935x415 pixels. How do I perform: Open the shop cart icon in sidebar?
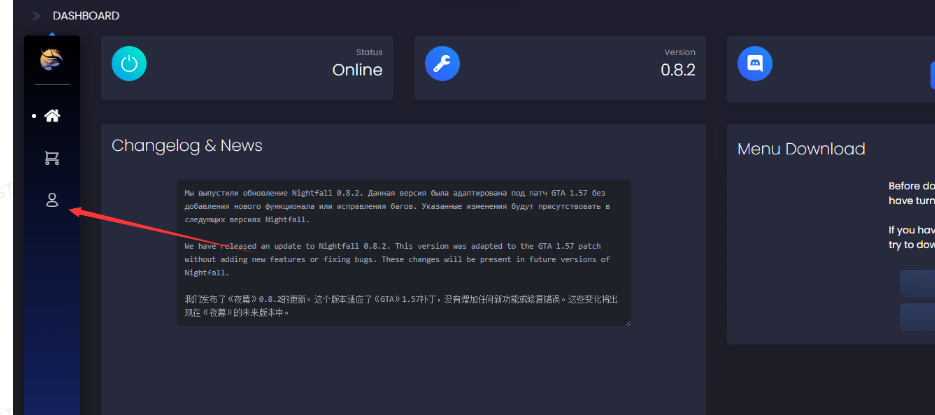[52, 158]
